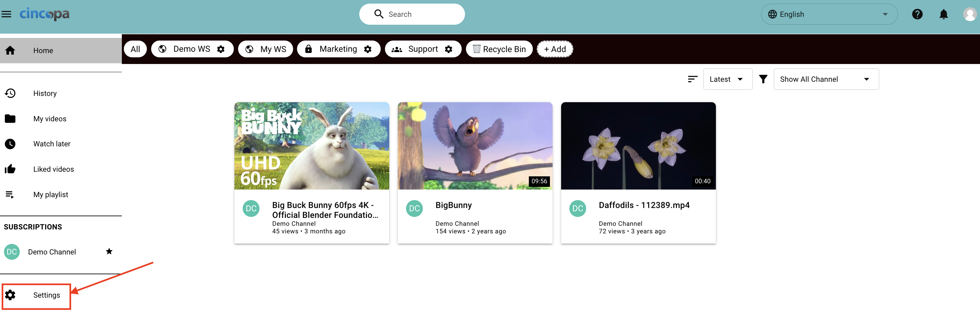Go to Watch later in sidebar

coord(52,144)
